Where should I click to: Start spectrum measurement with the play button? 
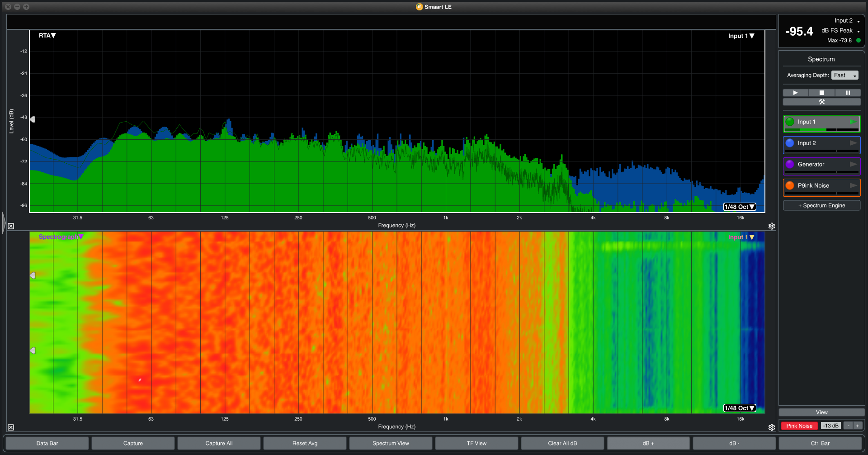(x=796, y=93)
